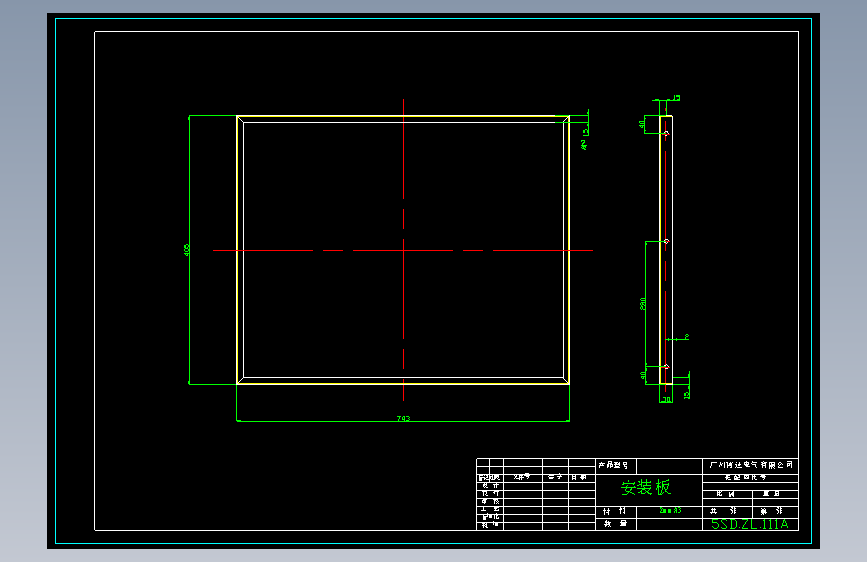867x562 pixels.
Task: Click the top hole circle in the side view
Action: click(x=667, y=133)
